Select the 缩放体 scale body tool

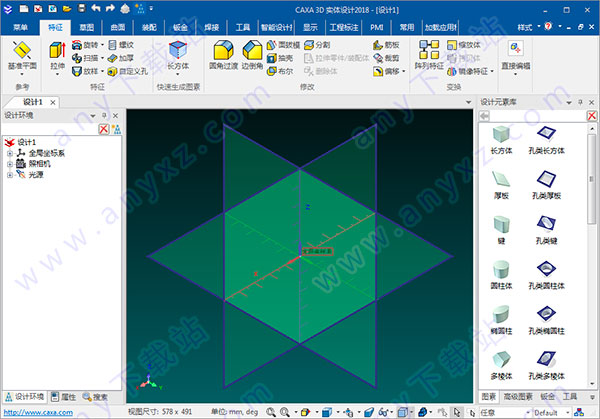click(463, 45)
